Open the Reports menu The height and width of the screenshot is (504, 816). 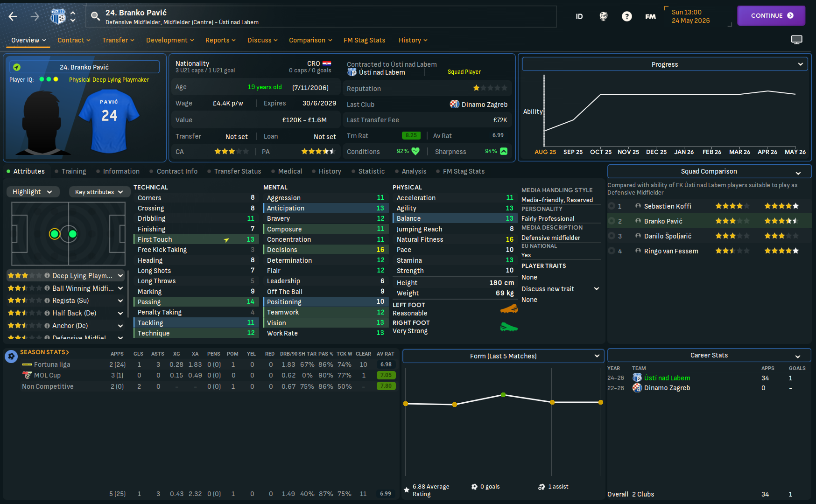(220, 40)
